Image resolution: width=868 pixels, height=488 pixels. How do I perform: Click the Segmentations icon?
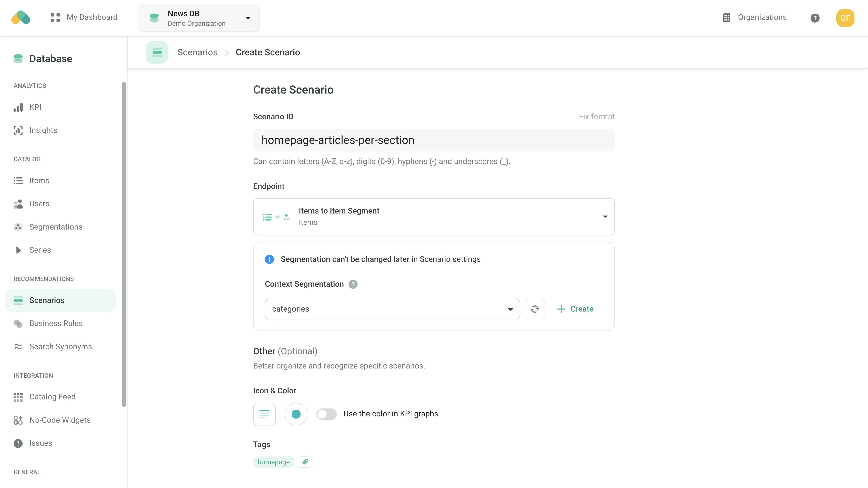[18, 227]
